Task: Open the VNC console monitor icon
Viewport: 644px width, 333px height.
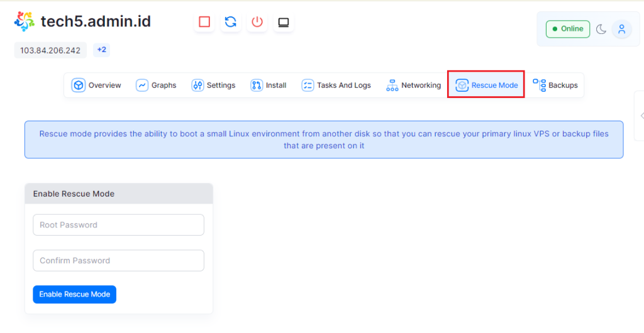Action: (x=284, y=22)
